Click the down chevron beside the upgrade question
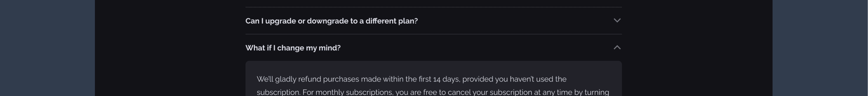This screenshot has height=96, width=868. coord(617,21)
